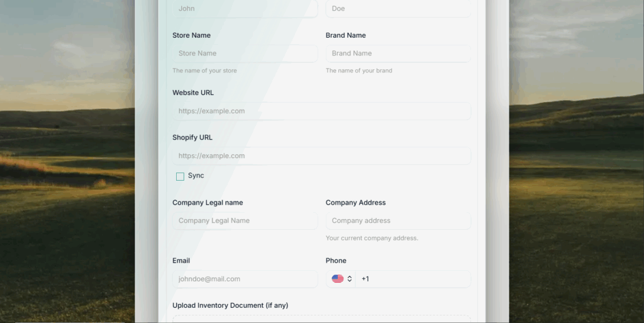
Task: Open the phone country code chevron selector
Action: tap(350, 279)
